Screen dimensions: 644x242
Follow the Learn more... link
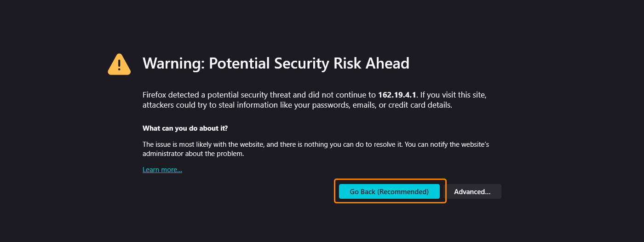tap(162, 170)
